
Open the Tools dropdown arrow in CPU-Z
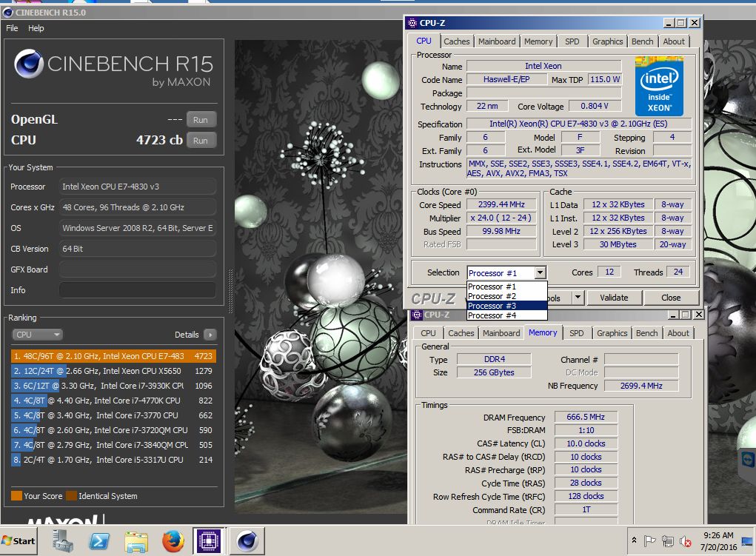pos(578,298)
